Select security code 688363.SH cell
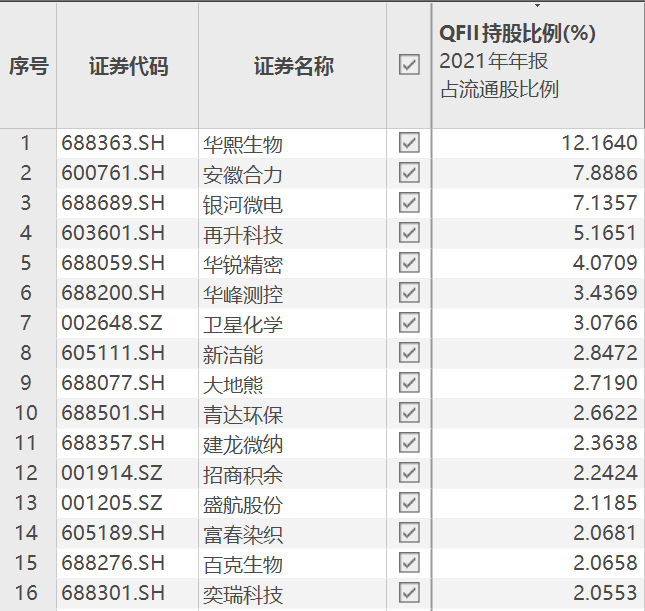The image size is (645, 611). coord(113,144)
